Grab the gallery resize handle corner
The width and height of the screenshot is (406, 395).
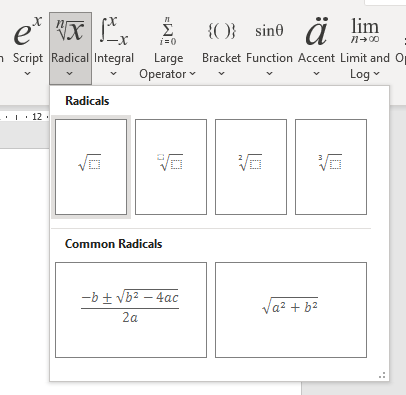(x=382, y=375)
